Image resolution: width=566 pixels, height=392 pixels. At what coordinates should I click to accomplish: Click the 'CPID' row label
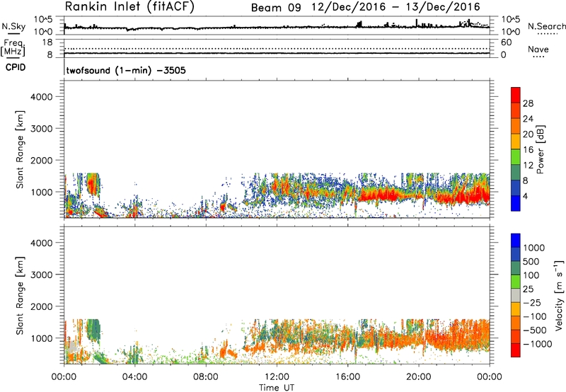(16, 67)
